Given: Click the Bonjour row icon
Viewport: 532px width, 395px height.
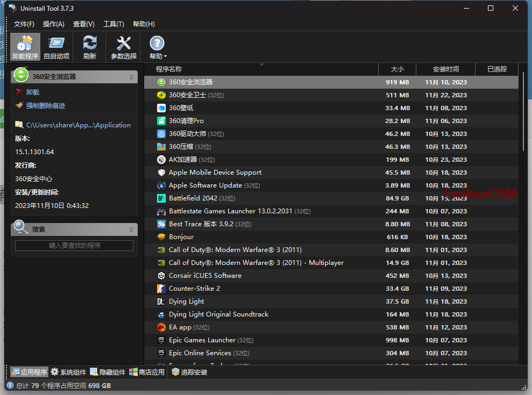Looking at the screenshot, I should tap(161, 236).
